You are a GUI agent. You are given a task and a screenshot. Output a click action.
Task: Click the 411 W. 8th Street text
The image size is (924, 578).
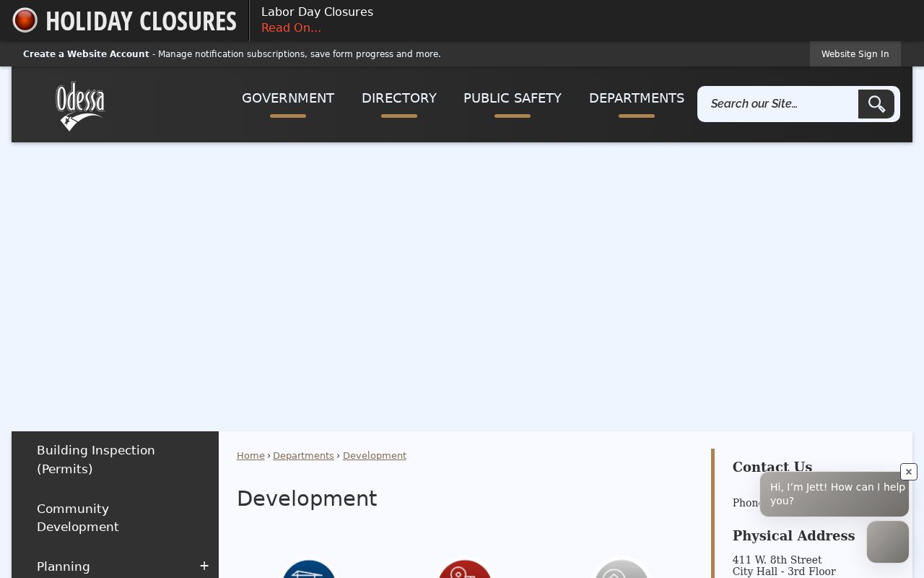777,560
